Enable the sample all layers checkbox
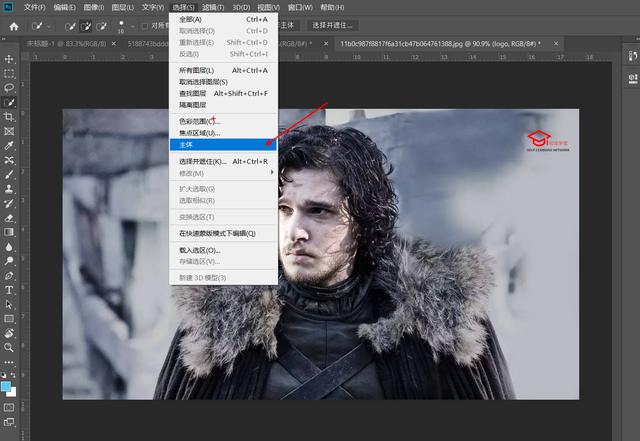This screenshot has width=640, height=441. click(144, 26)
